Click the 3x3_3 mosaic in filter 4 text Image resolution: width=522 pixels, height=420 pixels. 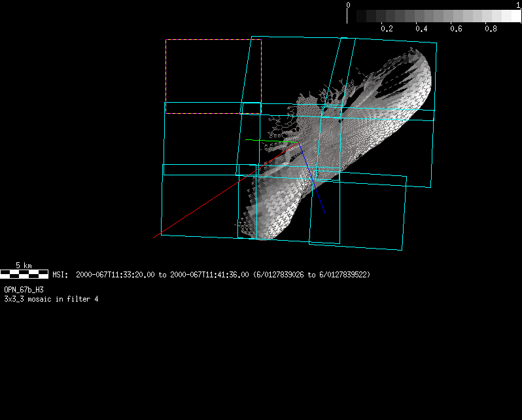pos(51,299)
